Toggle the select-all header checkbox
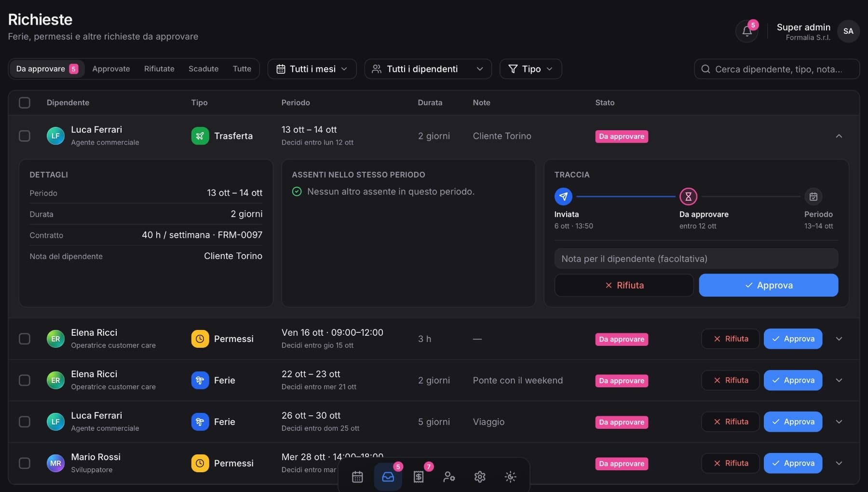The width and height of the screenshot is (868, 492). pyautogui.click(x=25, y=103)
